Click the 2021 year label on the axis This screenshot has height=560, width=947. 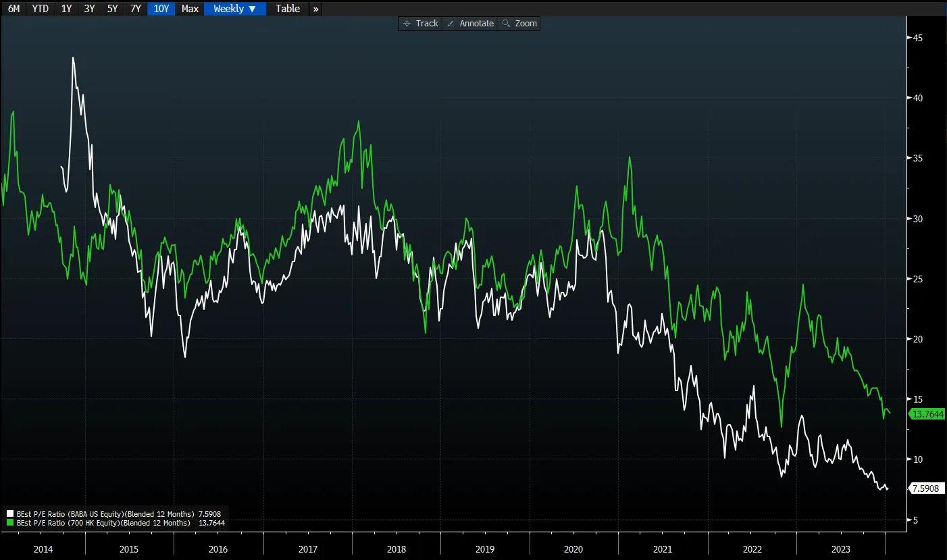click(663, 549)
